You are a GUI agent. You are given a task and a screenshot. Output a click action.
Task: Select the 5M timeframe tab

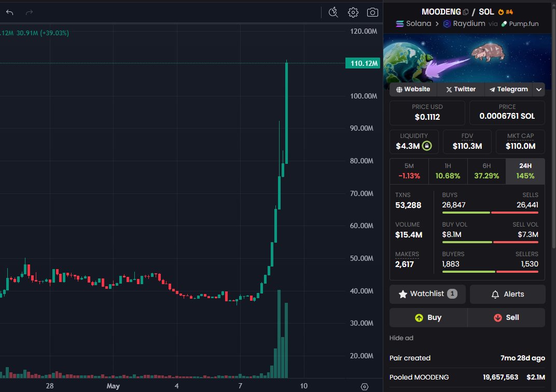coord(409,171)
